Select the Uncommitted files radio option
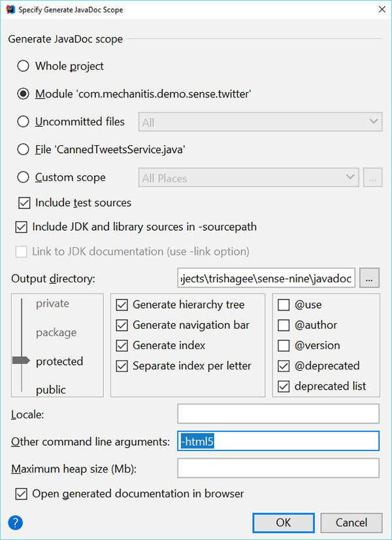 click(24, 122)
